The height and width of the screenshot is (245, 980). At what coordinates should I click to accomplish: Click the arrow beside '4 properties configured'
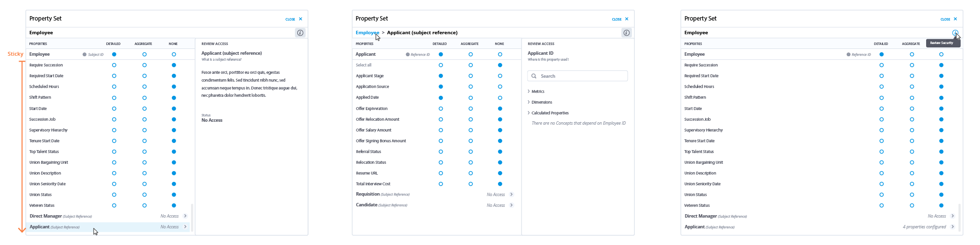coord(953,227)
